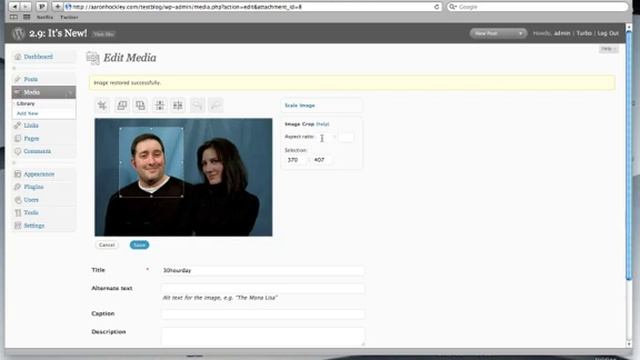640x360 pixels.
Task: Click second Aspect ratio field
Action: [346, 137]
